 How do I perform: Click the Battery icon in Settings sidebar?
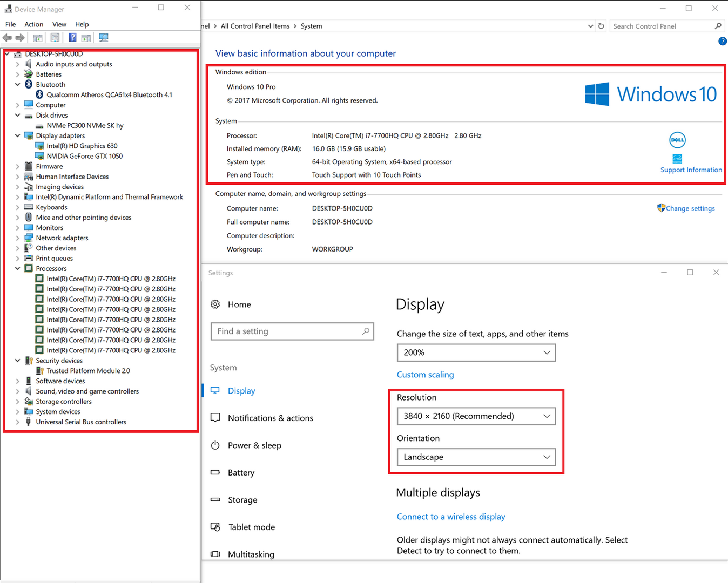point(215,472)
